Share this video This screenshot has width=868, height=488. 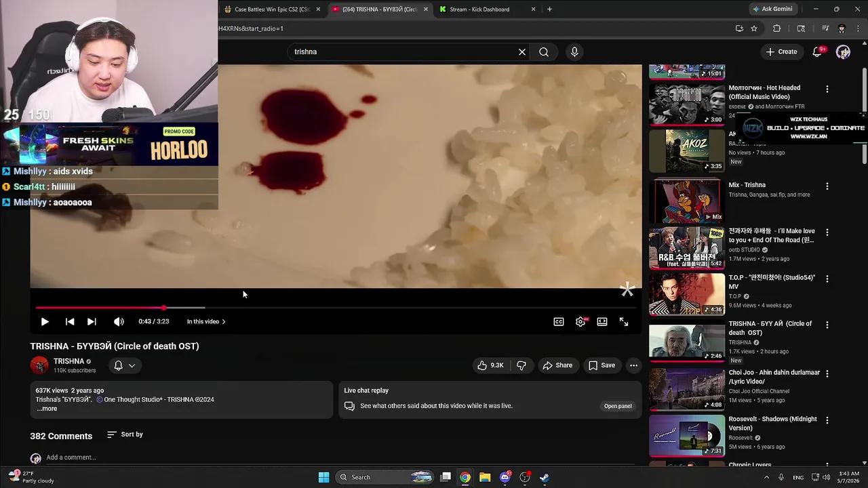tap(557, 365)
